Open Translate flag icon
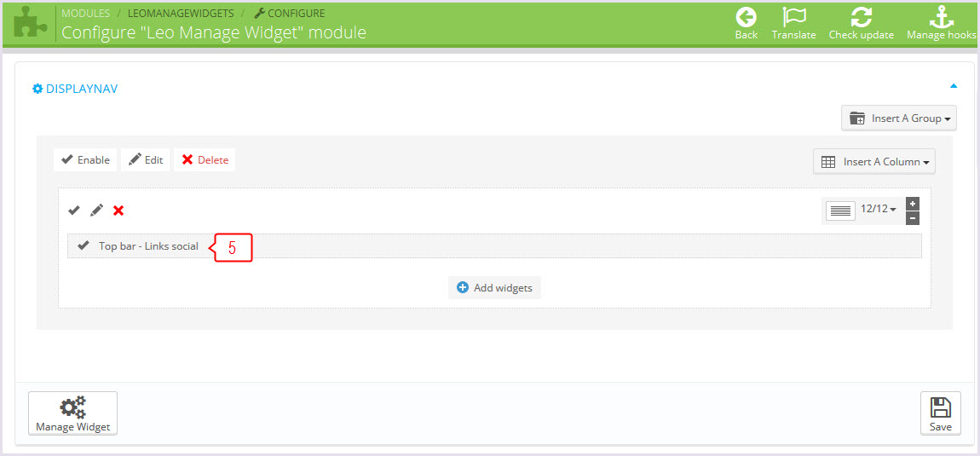980x456 pixels. pyautogui.click(x=793, y=17)
